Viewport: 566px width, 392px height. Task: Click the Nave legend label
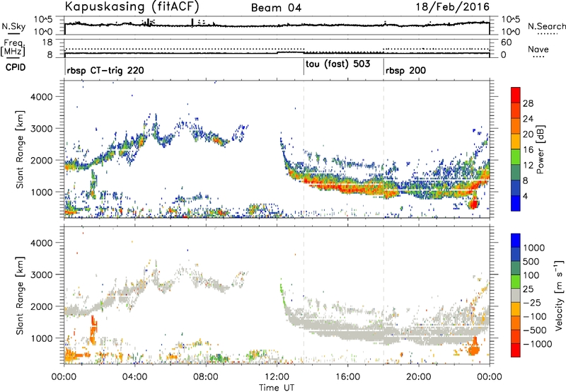(538, 50)
